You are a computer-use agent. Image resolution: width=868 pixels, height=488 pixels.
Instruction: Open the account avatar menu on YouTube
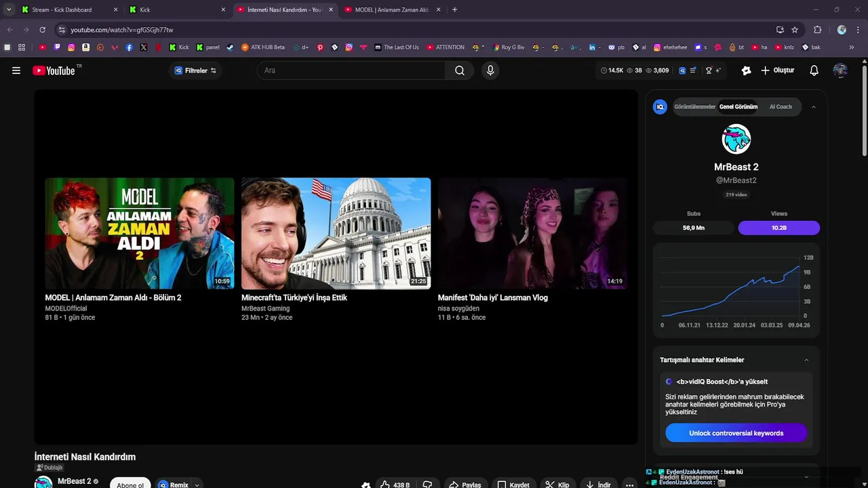pyautogui.click(x=840, y=70)
